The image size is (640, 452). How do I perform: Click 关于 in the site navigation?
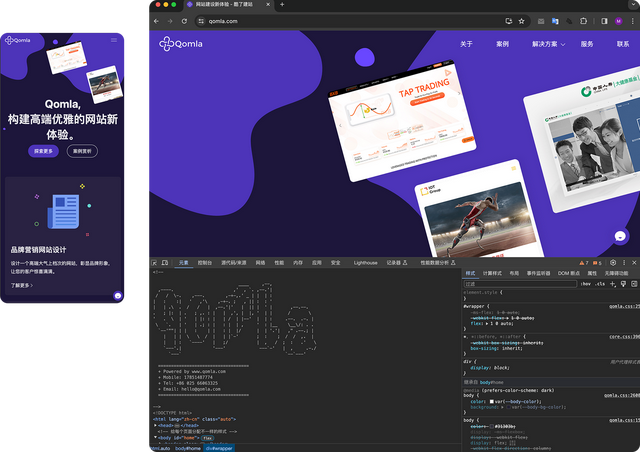tap(466, 44)
